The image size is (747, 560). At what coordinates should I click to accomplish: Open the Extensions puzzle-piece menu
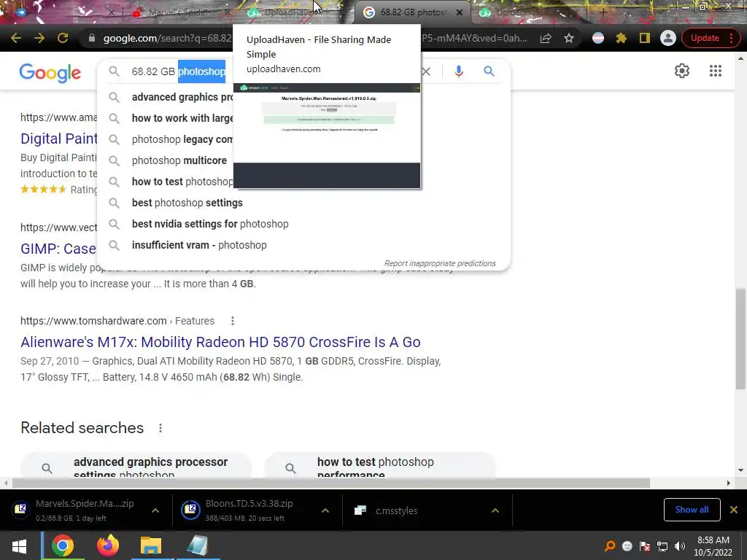(x=622, y=38)
